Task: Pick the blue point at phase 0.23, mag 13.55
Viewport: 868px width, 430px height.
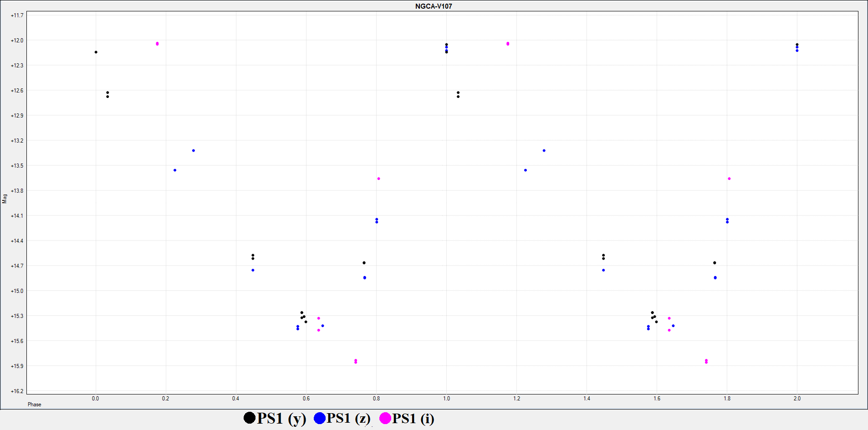Action: pos(175,170)
